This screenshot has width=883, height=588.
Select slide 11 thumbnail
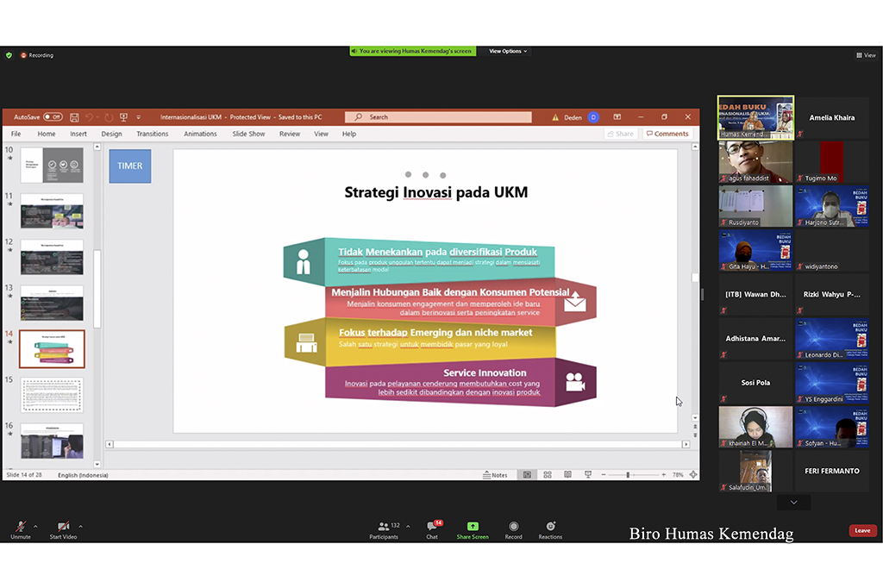[x=52, y=211]
